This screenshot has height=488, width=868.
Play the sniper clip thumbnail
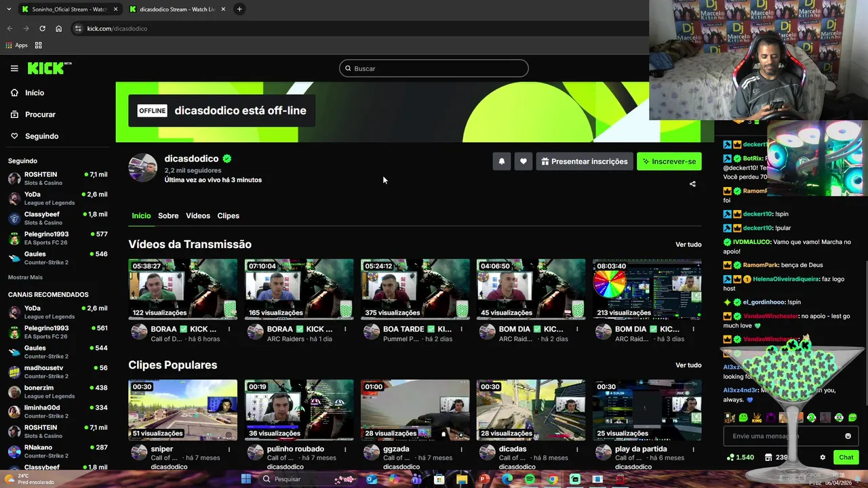(x=183, y=409)
